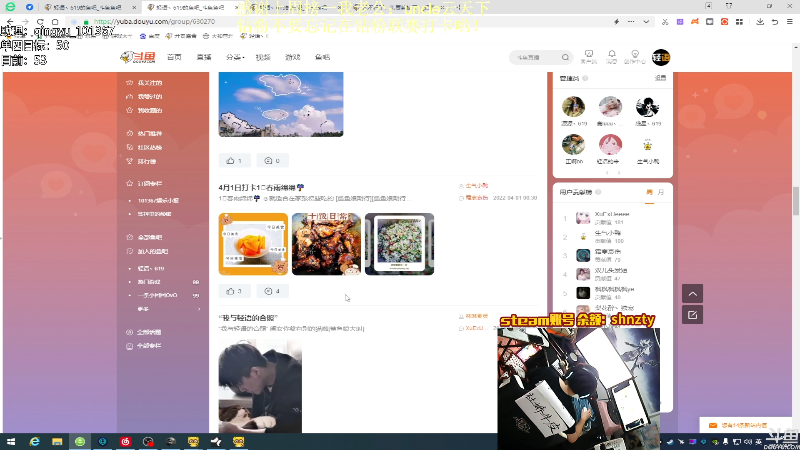Open the orange fruit bowl thumbnail

click(x=253, y=244)
